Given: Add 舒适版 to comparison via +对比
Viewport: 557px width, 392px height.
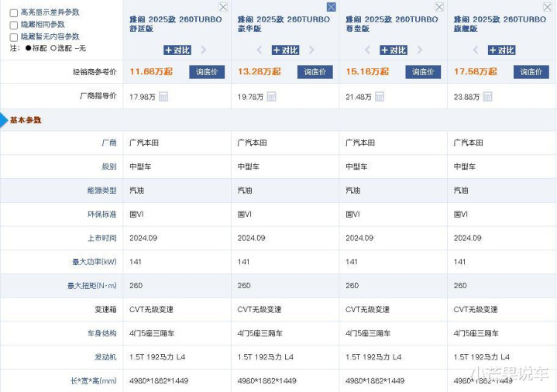Looking at the screenshot, I should pyautogui.click(x=177, y=50).
